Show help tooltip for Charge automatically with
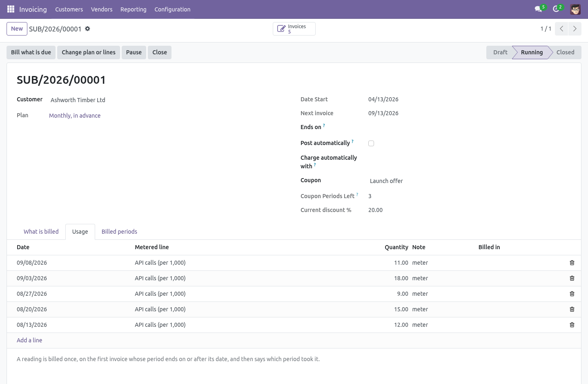The image size is (588, 384). click(315, 165)
